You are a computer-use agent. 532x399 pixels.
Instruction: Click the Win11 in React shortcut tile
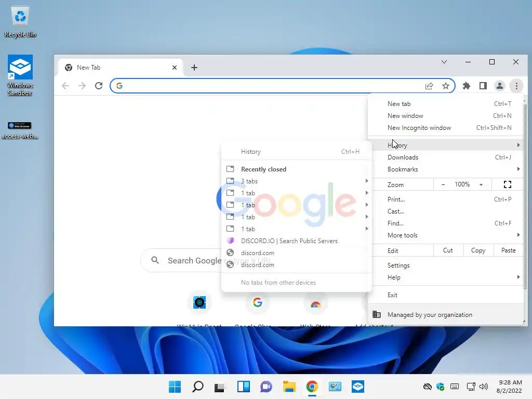pos(199,302)
